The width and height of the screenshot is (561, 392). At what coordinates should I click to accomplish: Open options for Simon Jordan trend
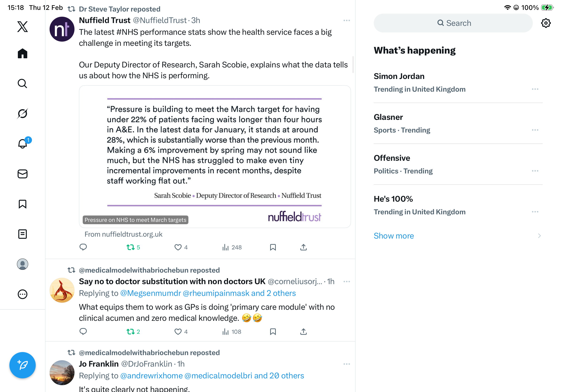[535, 89]
